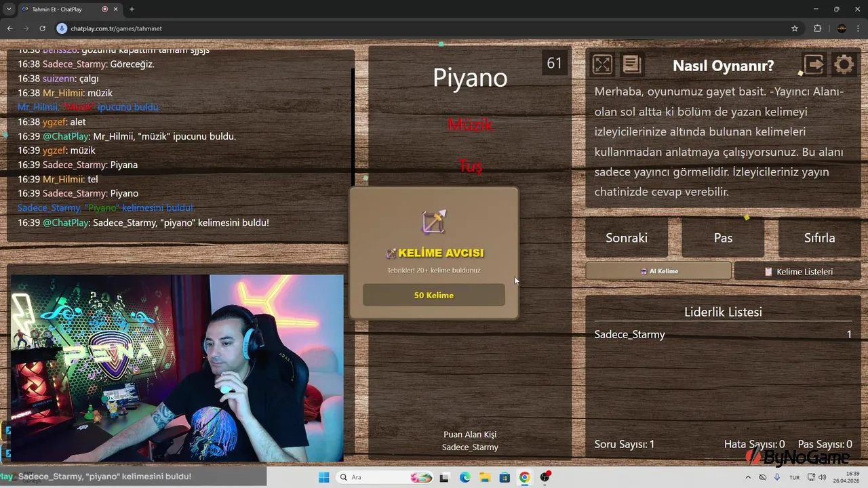
Task: Click chat message "ygzef: alet"
Action: (52, 122)
